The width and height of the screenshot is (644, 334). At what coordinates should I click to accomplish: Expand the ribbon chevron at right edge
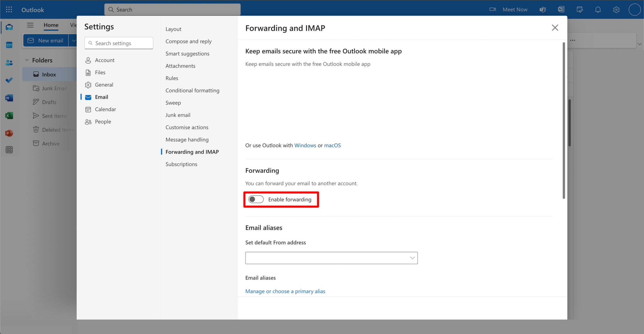[x=639, y=44]
